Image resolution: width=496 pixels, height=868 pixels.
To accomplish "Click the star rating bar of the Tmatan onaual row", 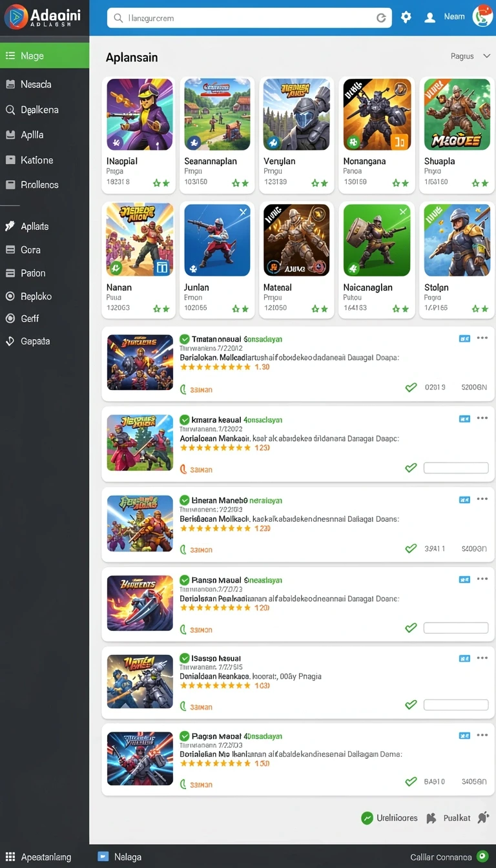I will [x=215, y=367].
